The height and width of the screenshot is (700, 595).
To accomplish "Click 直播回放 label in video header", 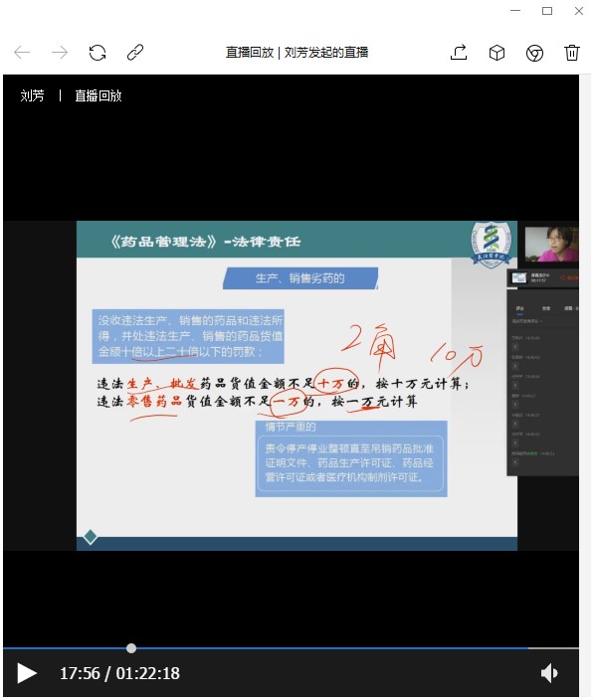I will click(99, 95).
